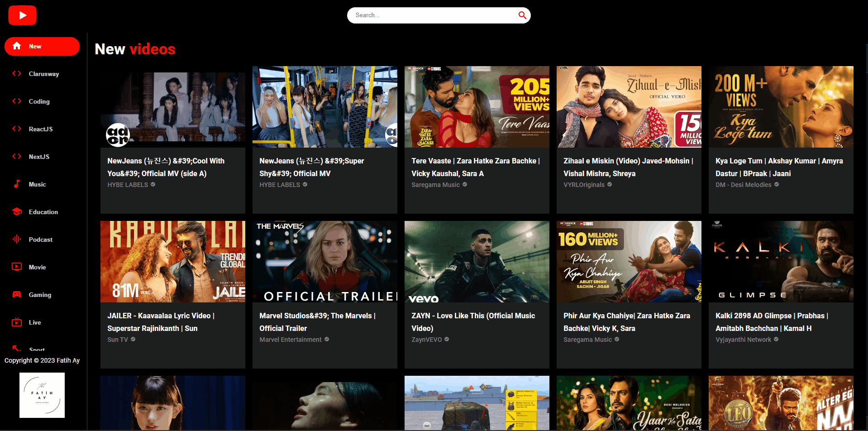Screen dimensions: 868x431
Task: Click the home icon beside New
Action: [x=17, y=46]
